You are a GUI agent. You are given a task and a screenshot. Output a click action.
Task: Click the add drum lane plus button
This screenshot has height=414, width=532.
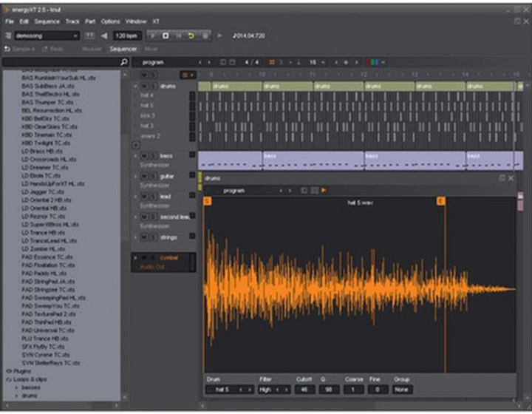(136, 145)
